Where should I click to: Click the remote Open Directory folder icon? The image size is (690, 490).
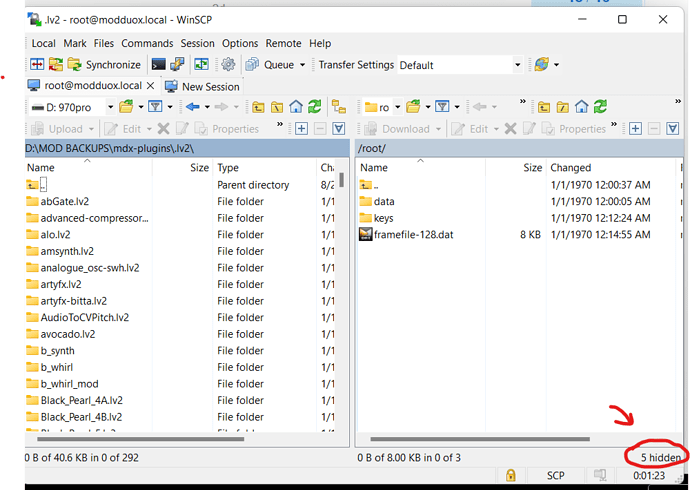point(413,106)
